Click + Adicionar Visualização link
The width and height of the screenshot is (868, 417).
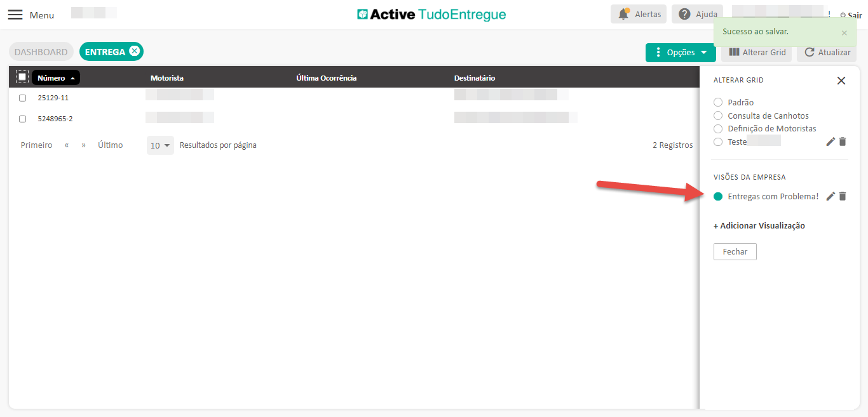759,226
